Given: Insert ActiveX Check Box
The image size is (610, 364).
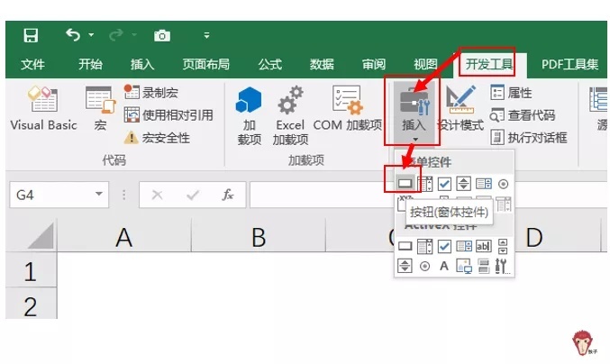Looking at the screenshot, I should click(x=444, y=246).
